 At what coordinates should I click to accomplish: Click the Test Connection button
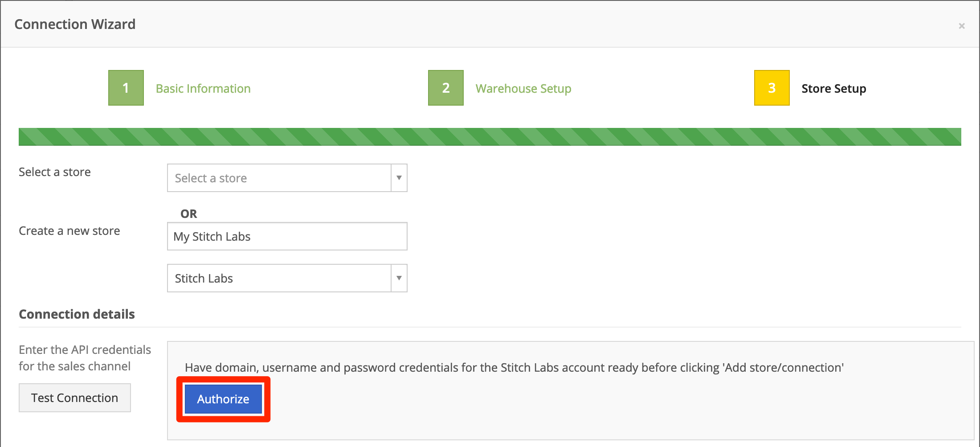tap(75, 398)
